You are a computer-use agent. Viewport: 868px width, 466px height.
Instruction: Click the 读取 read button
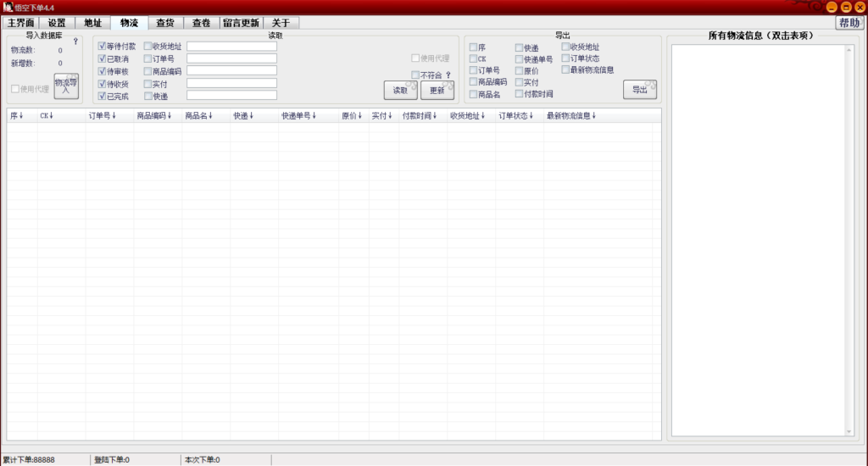tap(400, 90)
